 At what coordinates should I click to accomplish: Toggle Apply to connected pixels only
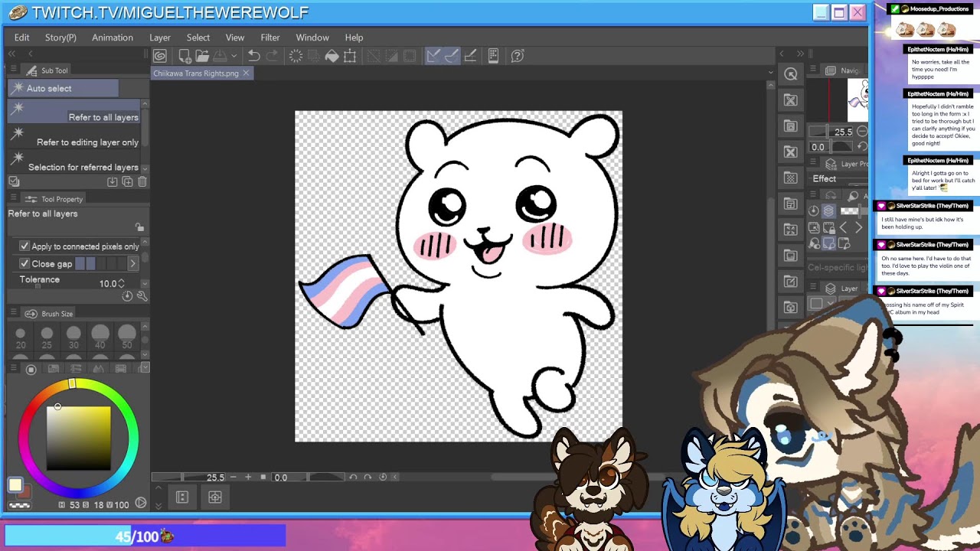[x=24, y=246]
